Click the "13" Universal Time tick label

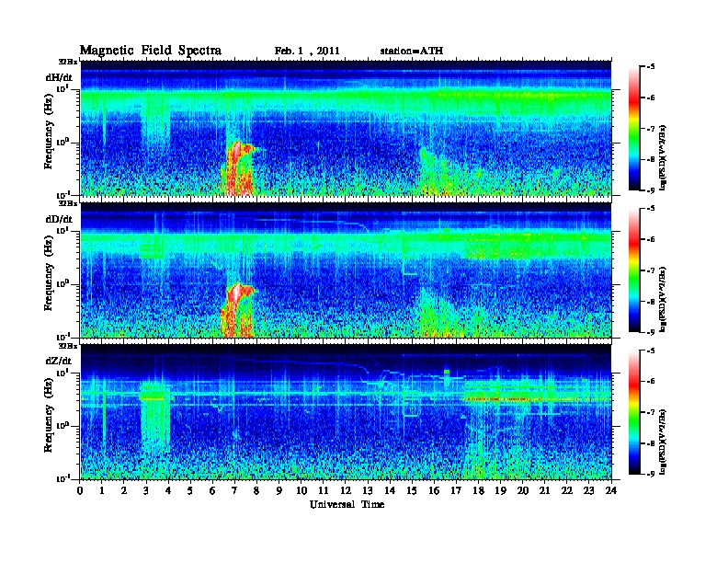369,491
